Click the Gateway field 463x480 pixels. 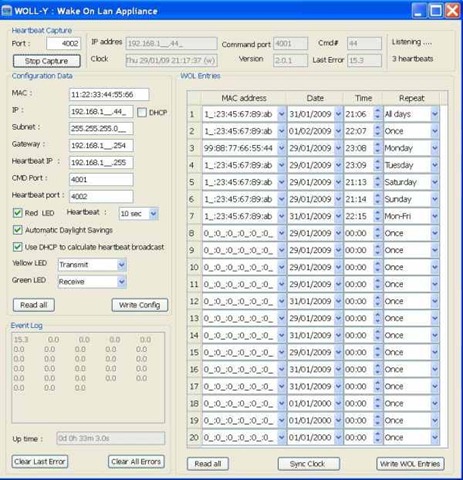(101, 146)
